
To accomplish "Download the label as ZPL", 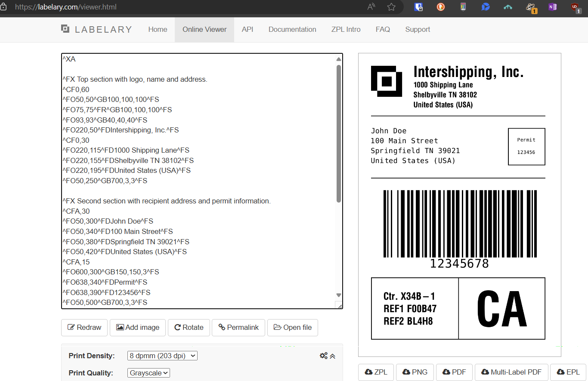I will [x=376, y=372].
